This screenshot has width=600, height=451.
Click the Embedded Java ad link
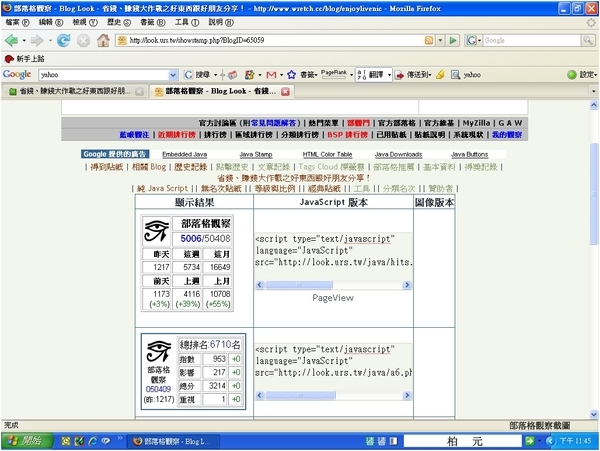point(184,155)
